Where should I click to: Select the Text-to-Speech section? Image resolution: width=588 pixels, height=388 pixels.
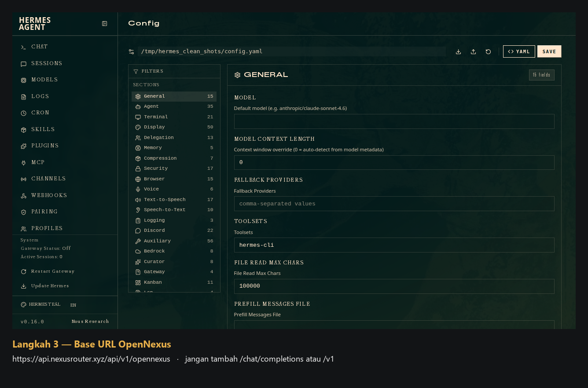click(x=174, y=200)
